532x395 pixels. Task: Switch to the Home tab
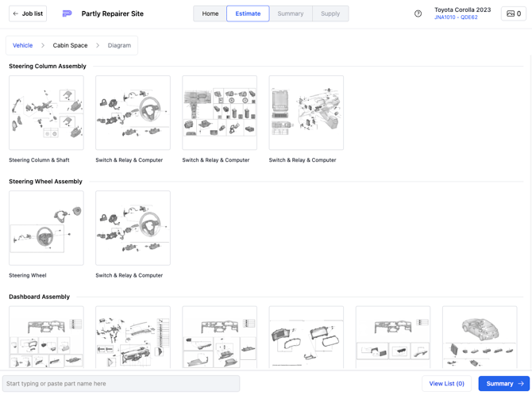(210, 13)
